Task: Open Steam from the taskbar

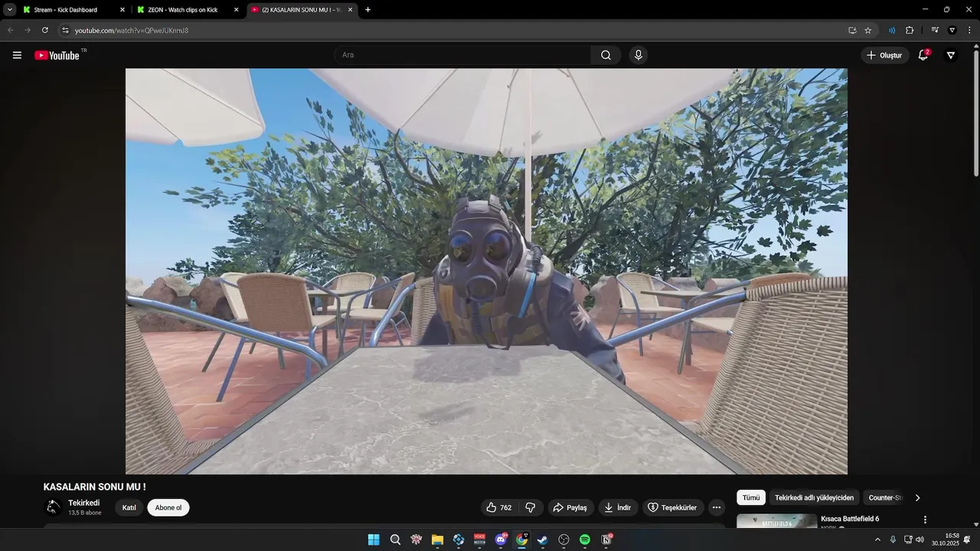Action: pyautogui.click(x=543, y=540)
